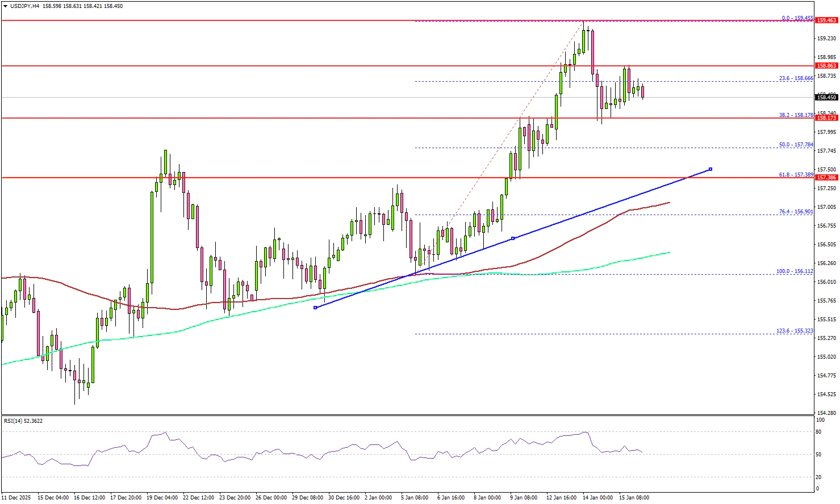Click the RSI scale 80 level label

tap(818, 432)
